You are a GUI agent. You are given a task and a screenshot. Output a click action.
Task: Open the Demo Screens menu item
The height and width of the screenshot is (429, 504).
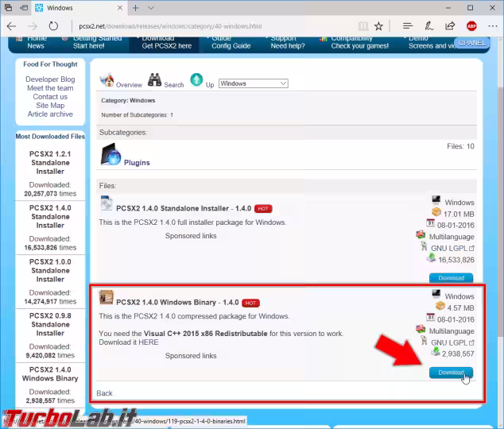click(429, 42)
